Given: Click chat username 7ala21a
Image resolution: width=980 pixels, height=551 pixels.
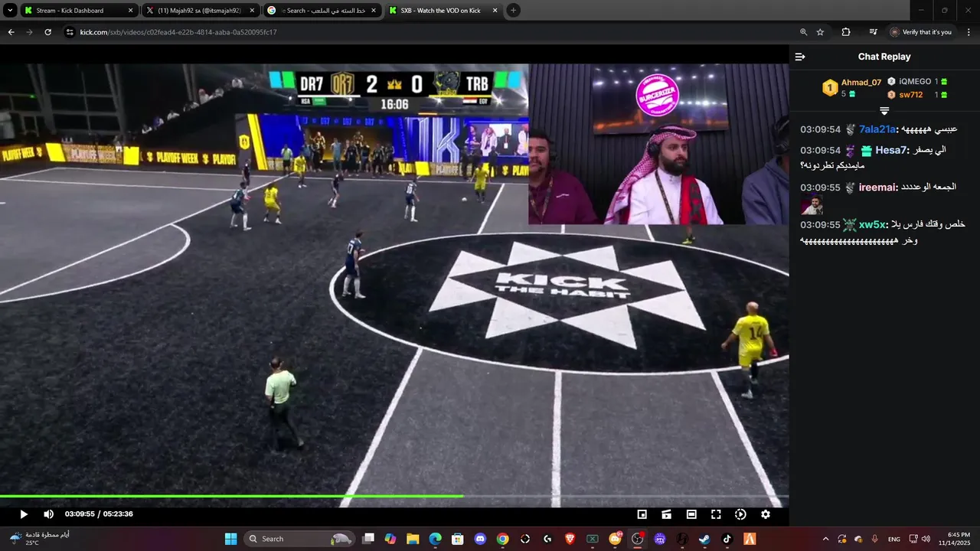Looking at the screenshot, I should [x=877, y=129].
